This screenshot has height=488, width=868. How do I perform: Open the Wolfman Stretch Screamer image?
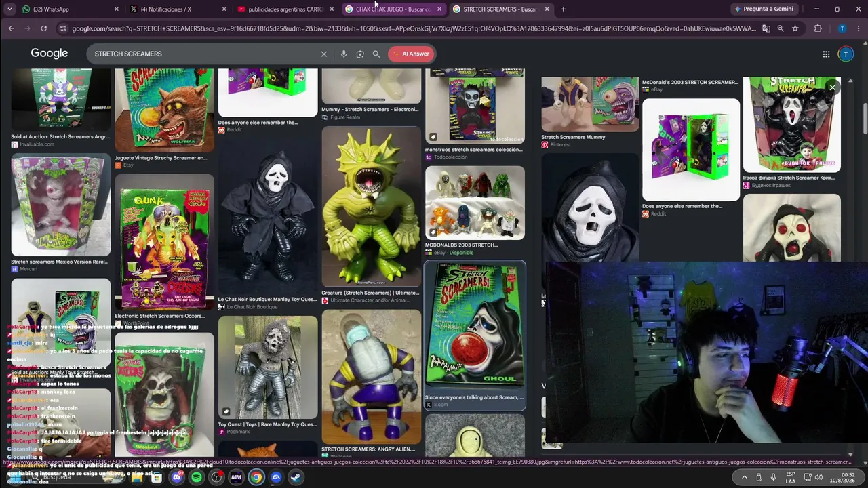click(164, 110)
